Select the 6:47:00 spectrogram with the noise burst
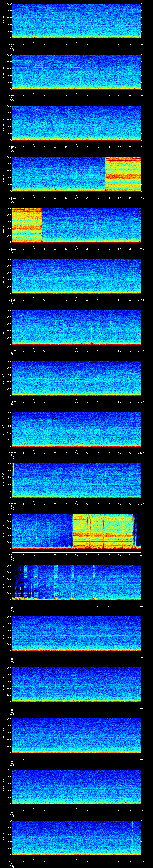153x868 pixels. 76,174
